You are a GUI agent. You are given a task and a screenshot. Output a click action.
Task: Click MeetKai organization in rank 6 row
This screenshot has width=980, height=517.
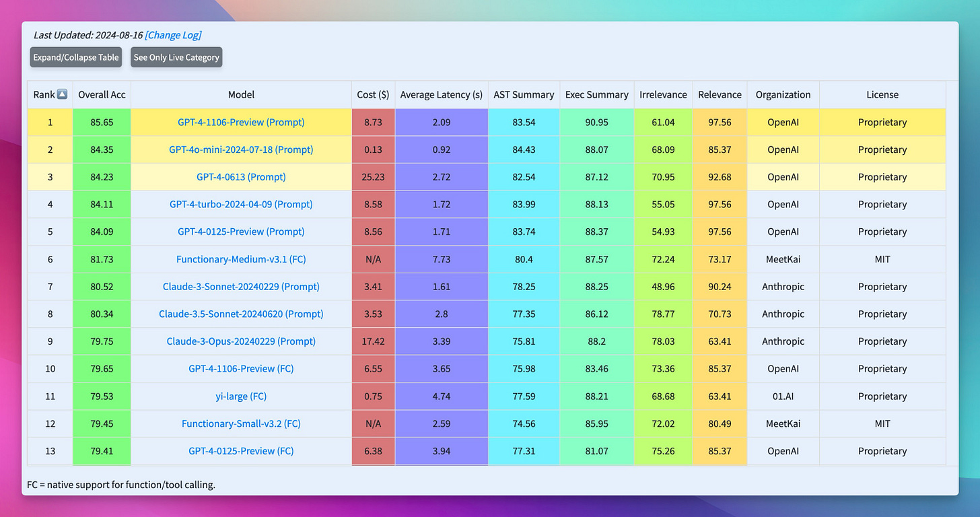(x=783, y=259)
